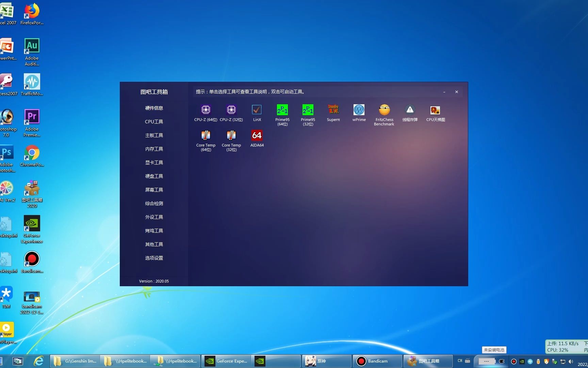Open Internet Explorer from the taskbar
This screenshot has width=588, height=368.
38,361
